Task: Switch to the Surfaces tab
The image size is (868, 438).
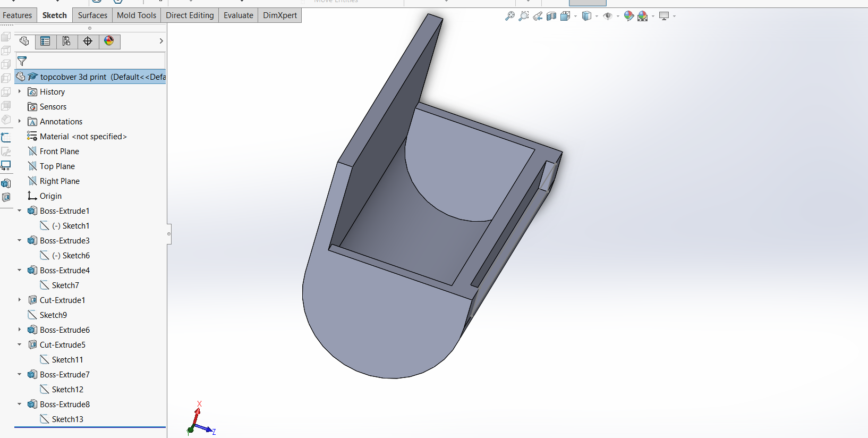Action: [x=92, y=15]
